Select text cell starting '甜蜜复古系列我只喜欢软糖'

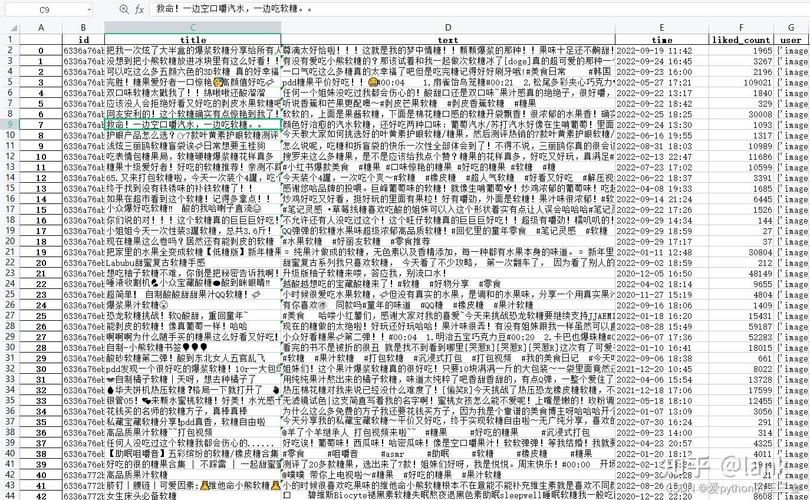tap(448, 262)
